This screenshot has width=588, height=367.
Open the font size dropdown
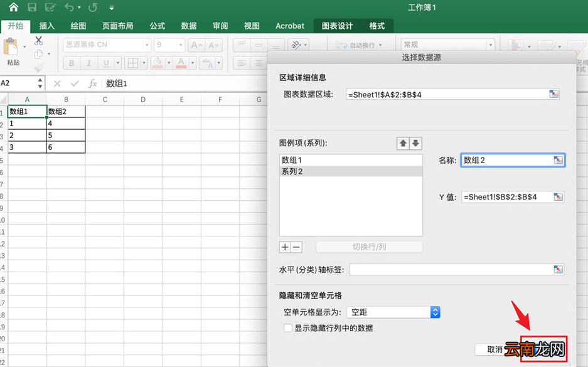181,45
